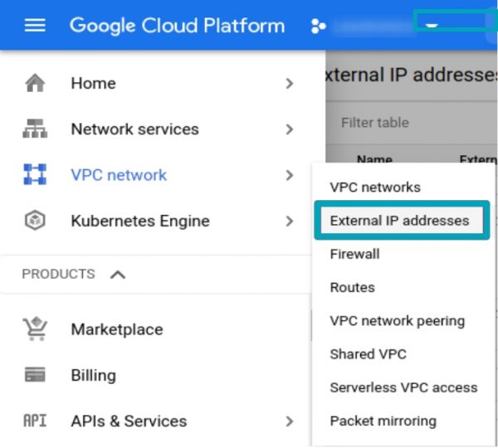498x448 pixels.
Task: Click the Billing card icon
Action: coord(35,375)
